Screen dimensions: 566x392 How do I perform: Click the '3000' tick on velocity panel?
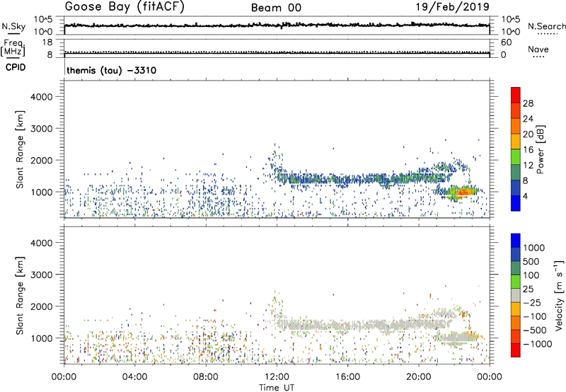coord(42,275)
